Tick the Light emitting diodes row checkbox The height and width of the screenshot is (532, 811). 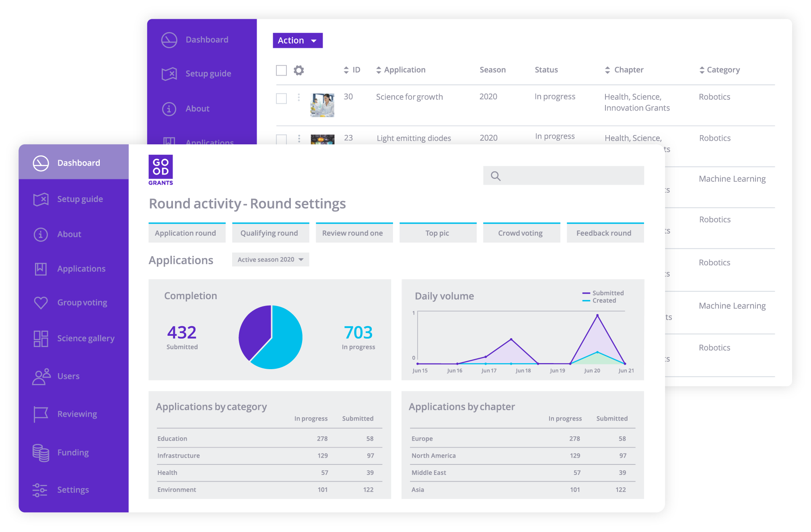tap(281, 139)
